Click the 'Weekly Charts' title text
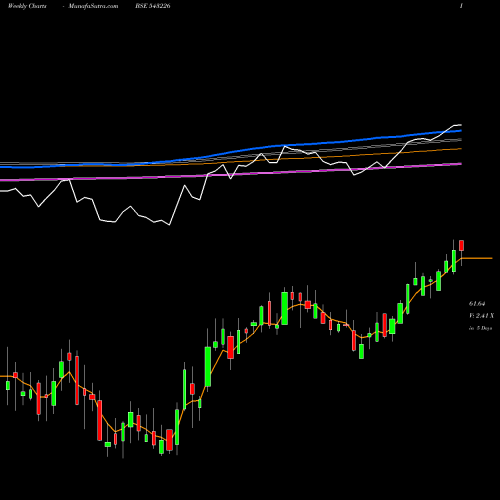Image resolution: width=500 pixels, height=500 pixels. click(27, 6)
